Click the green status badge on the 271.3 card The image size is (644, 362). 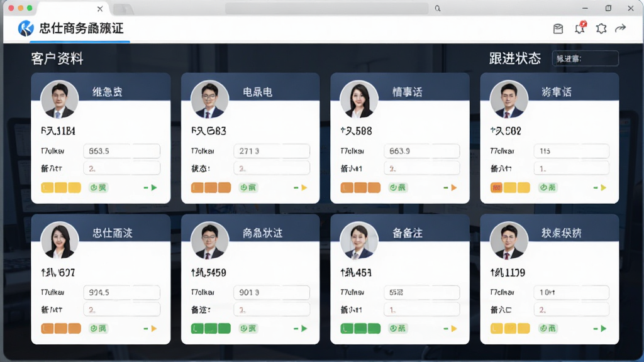(x=248, y=187)
